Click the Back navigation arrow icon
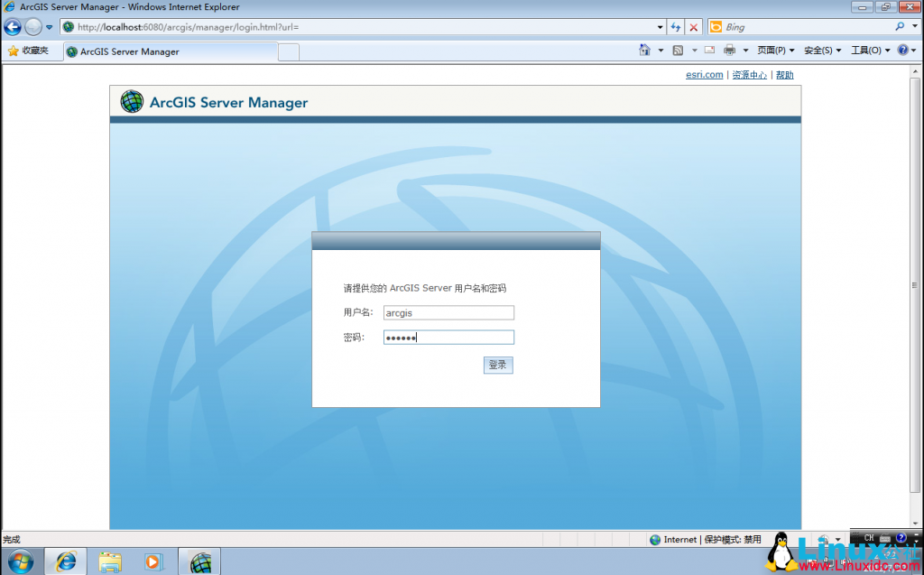Image resolution: width=924 pixels, height=575 pixels. 11,26
